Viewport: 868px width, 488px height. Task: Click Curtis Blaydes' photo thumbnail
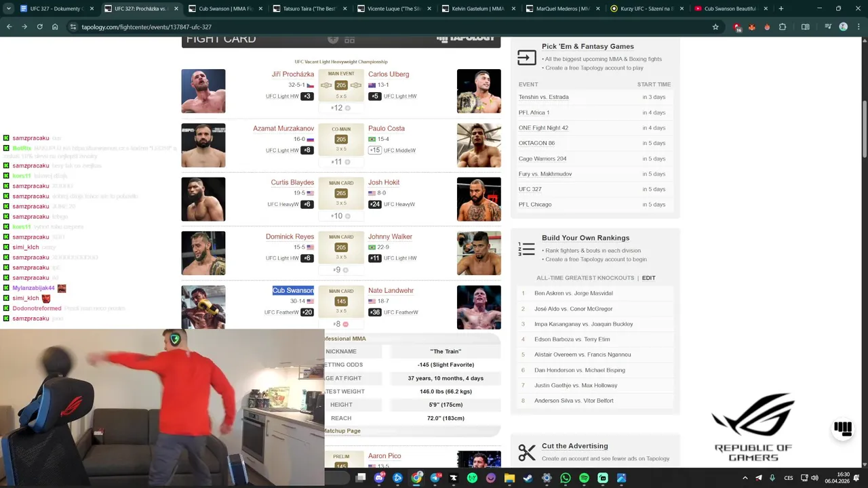pyautogui.click(x=203, y=199)
